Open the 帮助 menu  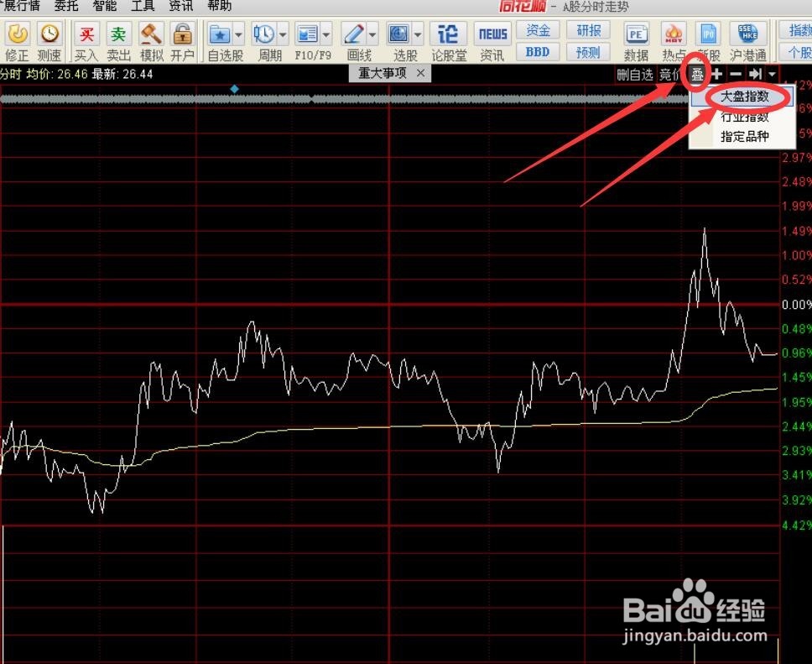click(220, 6)
